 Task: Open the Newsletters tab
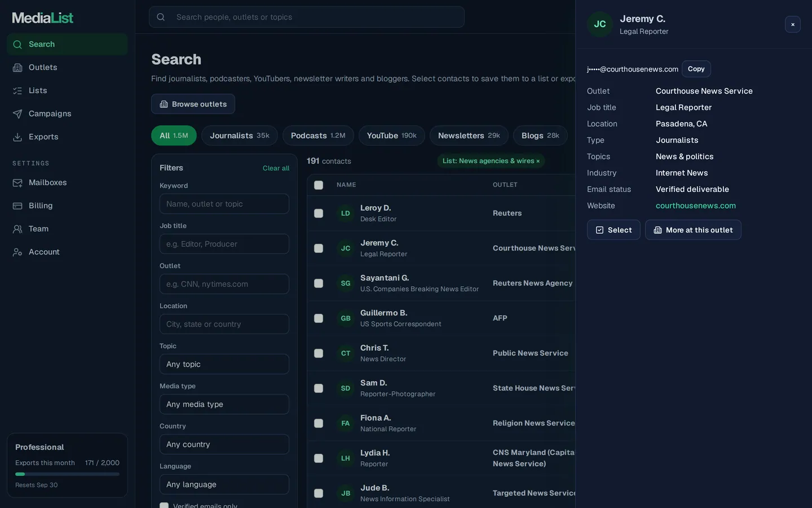469,135
